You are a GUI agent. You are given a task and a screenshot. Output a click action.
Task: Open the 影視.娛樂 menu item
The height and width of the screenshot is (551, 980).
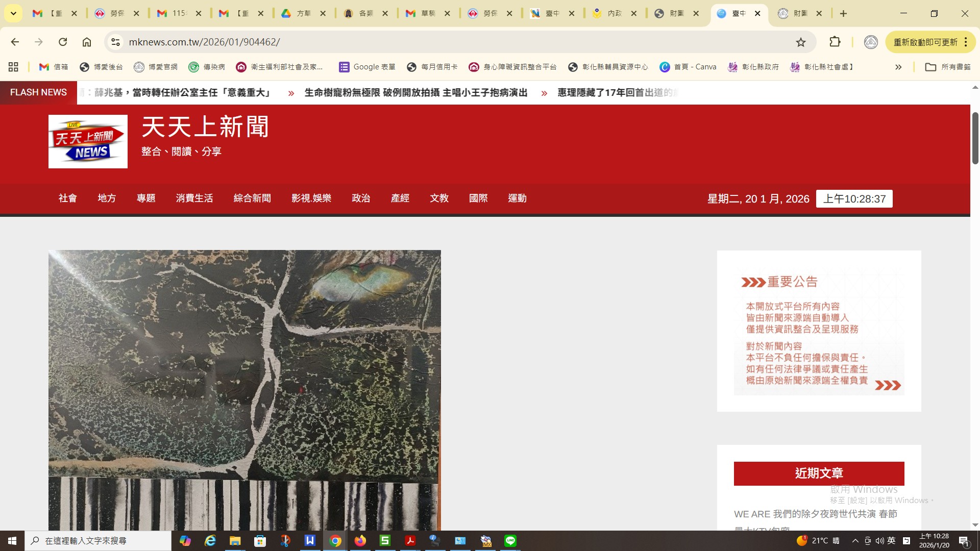[x=311, y=198]
